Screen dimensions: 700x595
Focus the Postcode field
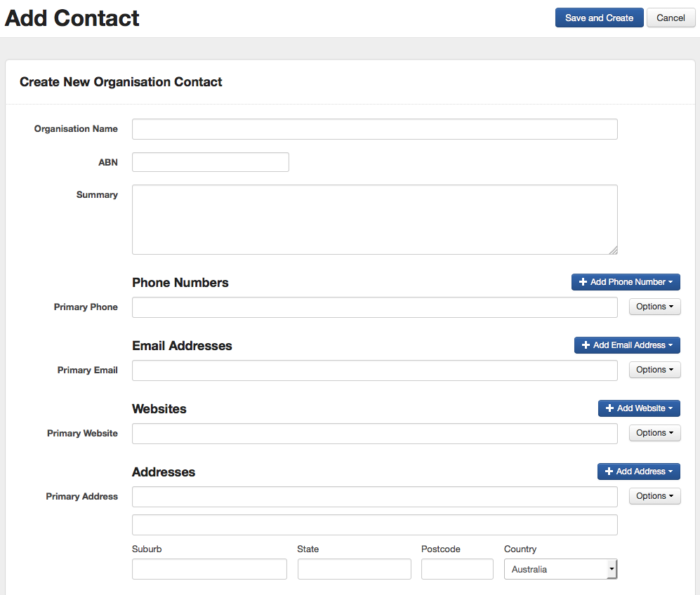pyautogui.click(x=457, y=569)
